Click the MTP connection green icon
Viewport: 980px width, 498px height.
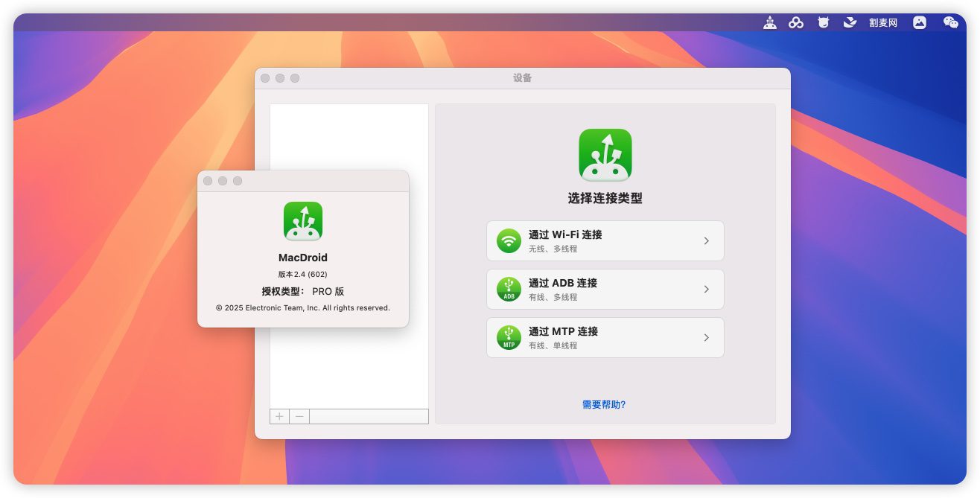[x=509, y=337]
